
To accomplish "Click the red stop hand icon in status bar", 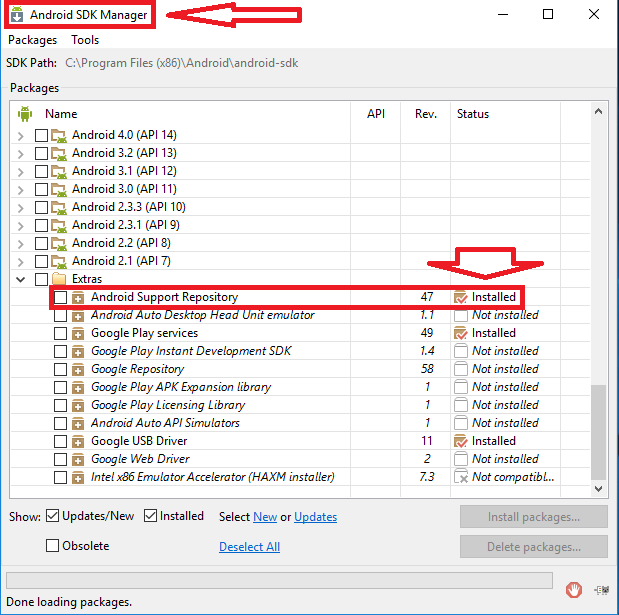I will [574, 590].
